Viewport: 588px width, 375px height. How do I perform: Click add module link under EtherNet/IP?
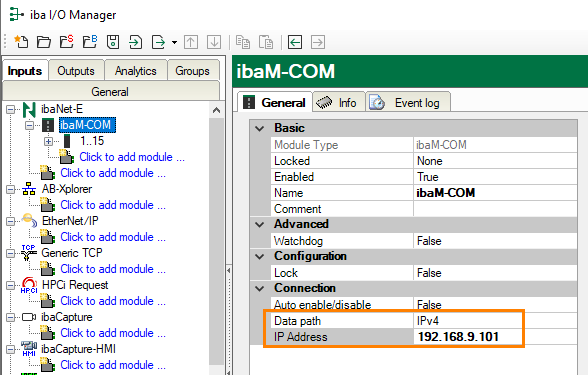[x=113, y=237]
